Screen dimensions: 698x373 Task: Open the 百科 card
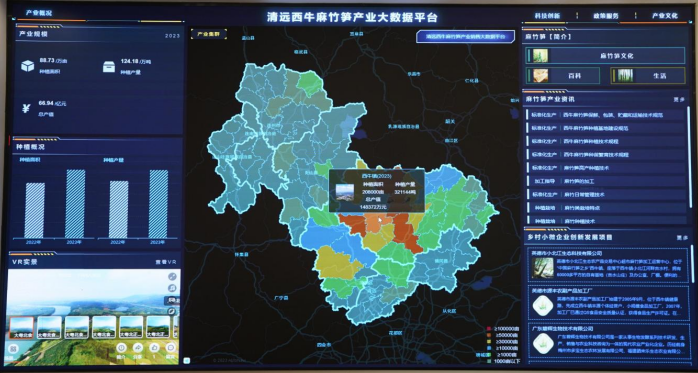tap(563, 76)
